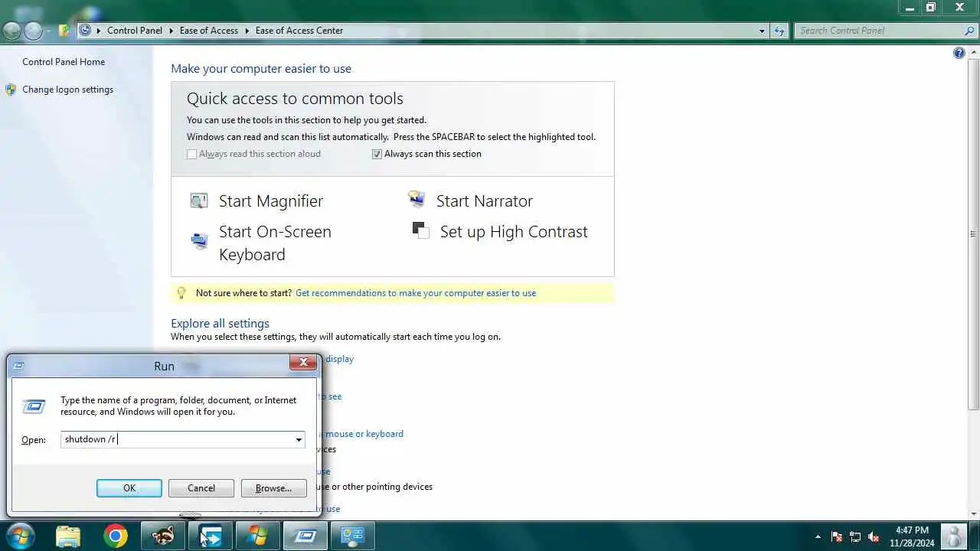Expand address bar previous locations dropdown

762,31
